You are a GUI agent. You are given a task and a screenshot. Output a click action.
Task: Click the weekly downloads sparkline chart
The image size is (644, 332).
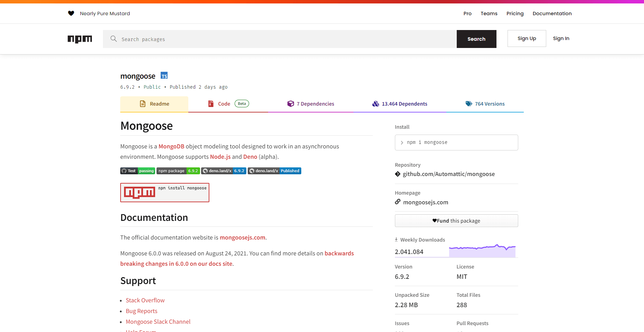(x=482, y=251)
